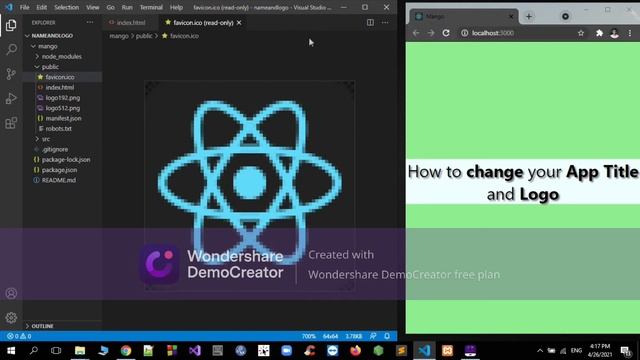640x360 pixels.
Task: Open Explorer panel ellipsis menu
Action: pos(90,22)
